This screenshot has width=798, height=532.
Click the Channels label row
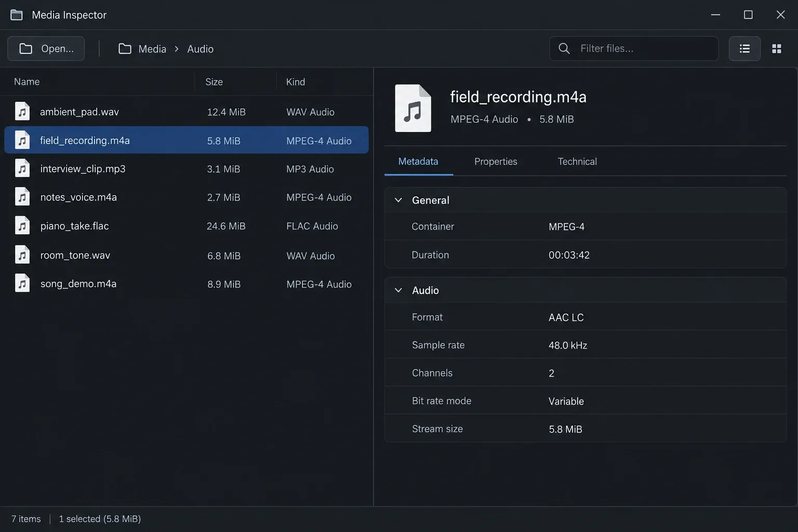click(586, 373)
